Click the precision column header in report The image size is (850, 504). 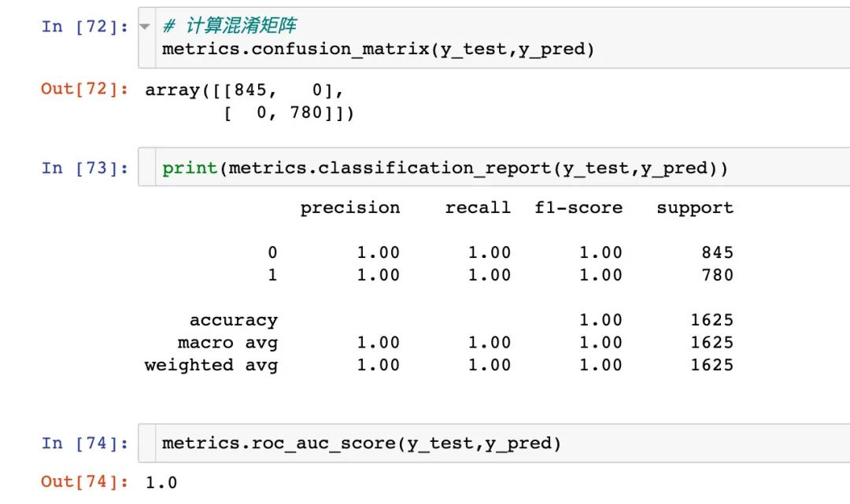click(350, 208)
